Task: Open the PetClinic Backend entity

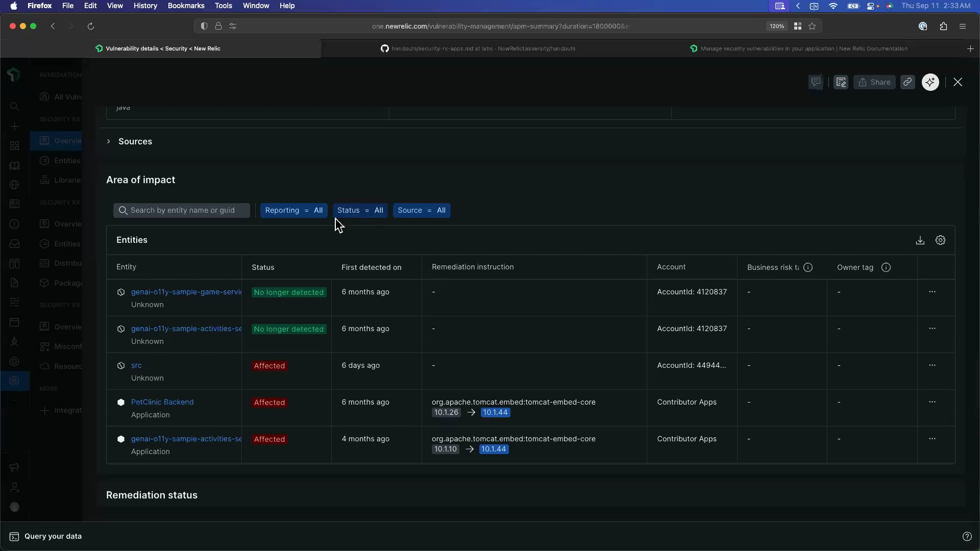Action: 162,402
